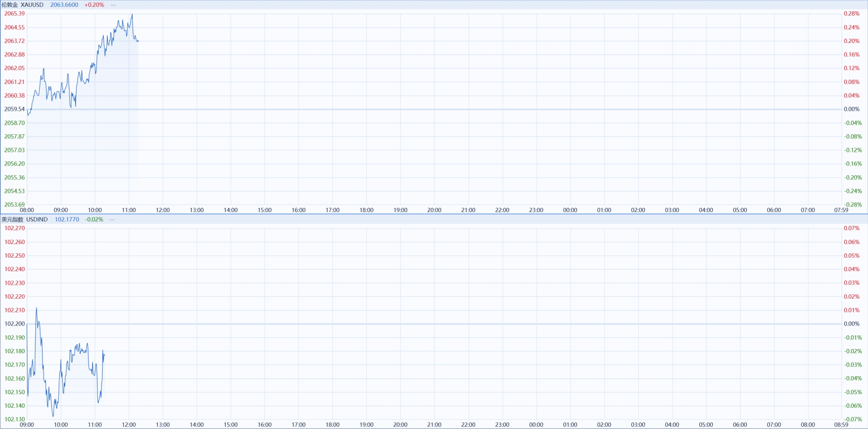Click 20:00 on the USDIND time axis
868x429 pixels.
400,425
